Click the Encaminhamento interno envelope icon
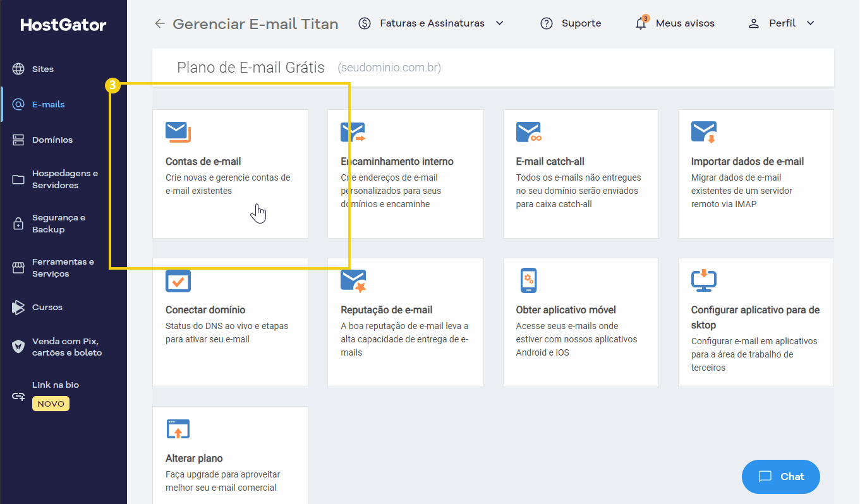Viewport: 860px width, 504px height. coord(353,132)
